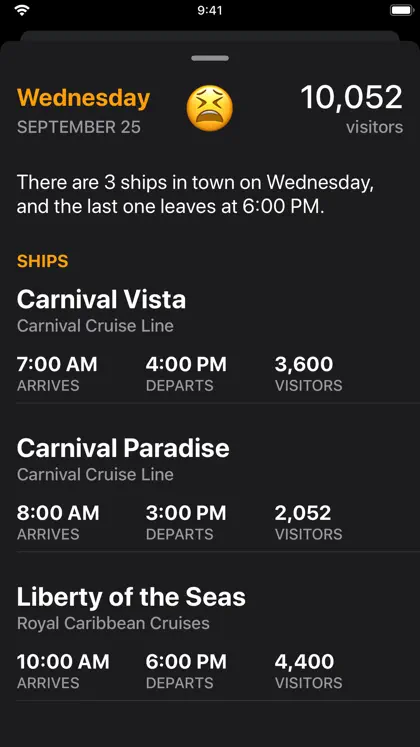The height and width of the screenshot is (747, 420).
Task: Tap the Royal Caribbean Cruises subtitle
Action: [113, 623]
